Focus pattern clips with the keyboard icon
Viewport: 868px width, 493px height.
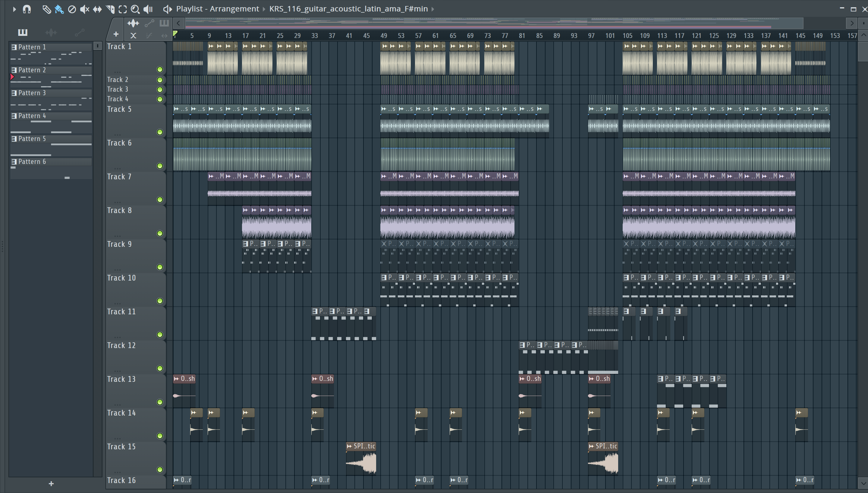coord(164,24)
